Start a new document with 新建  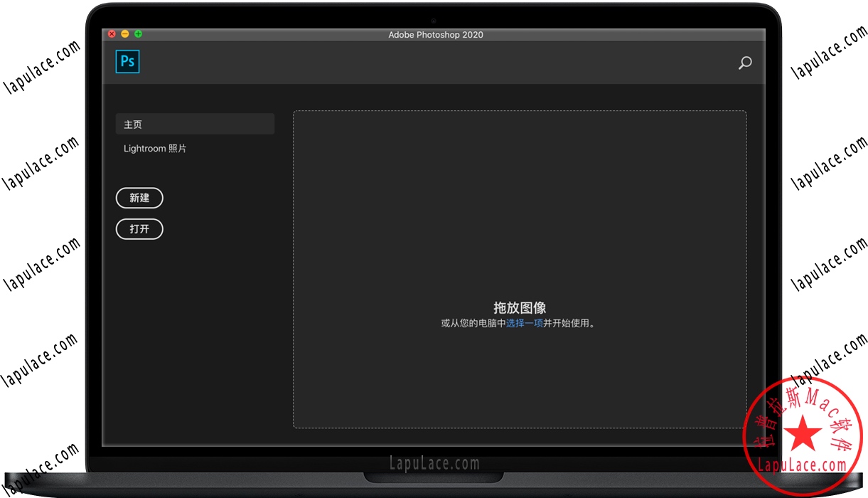(139, 198)
